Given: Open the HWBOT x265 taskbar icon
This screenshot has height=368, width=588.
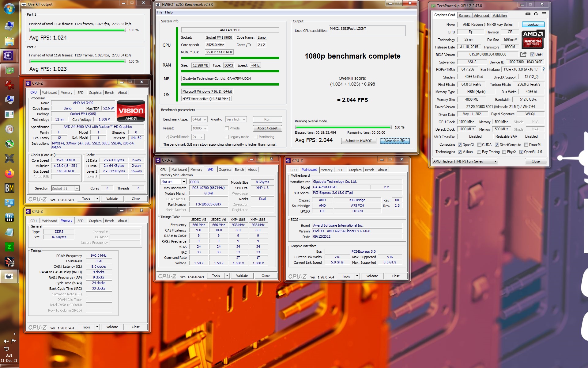Looking at the screenshot, I should pyautogui.click(x=9, y=276).
